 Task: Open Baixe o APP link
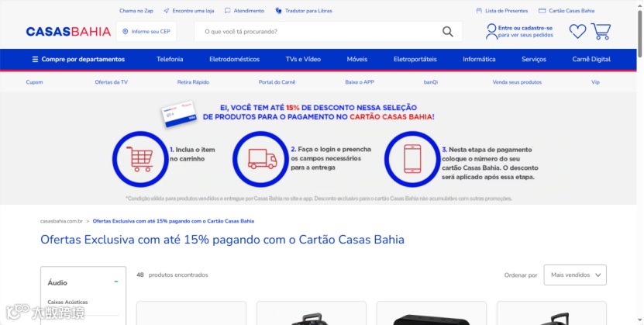(360, 82)
